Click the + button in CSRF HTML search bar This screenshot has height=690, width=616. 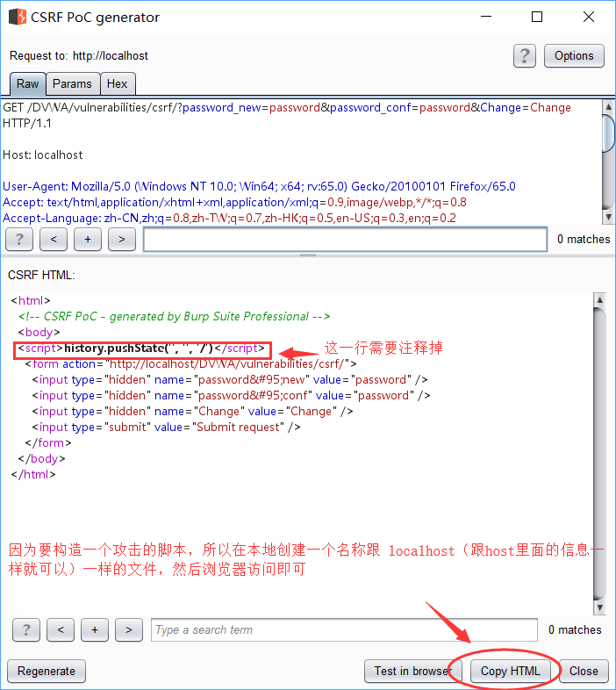[x=95, y=630]
